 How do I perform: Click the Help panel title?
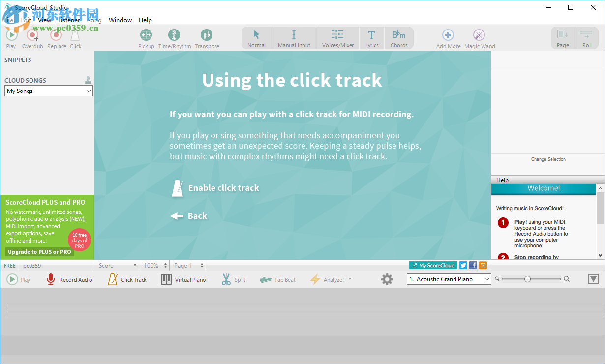tap(503, 180)
